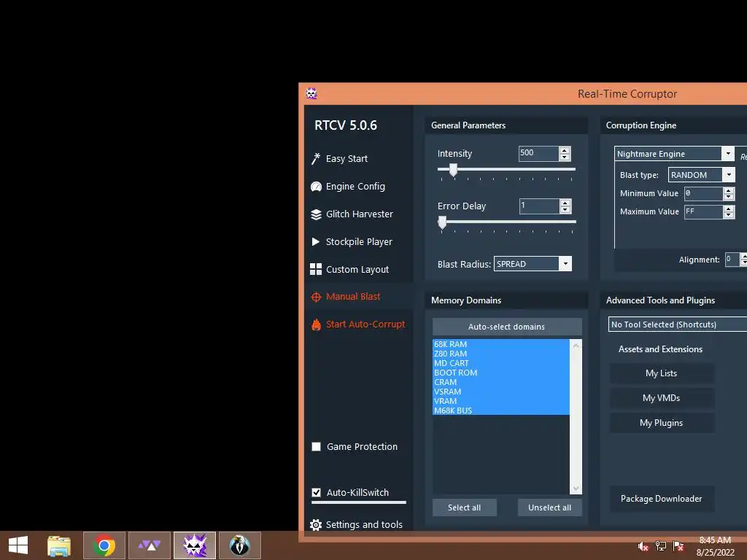This screenshot has height=560, width=747.
Task: Open File Explorer from the taskbar
Action: point(59,545)
